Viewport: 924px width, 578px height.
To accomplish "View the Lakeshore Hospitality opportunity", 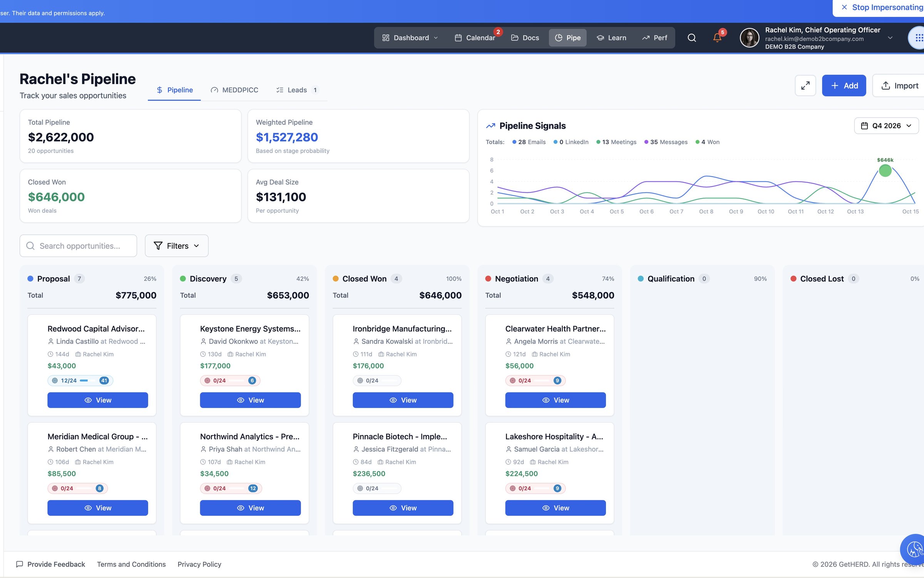I will pyautogui.click(x=555, y=508).
